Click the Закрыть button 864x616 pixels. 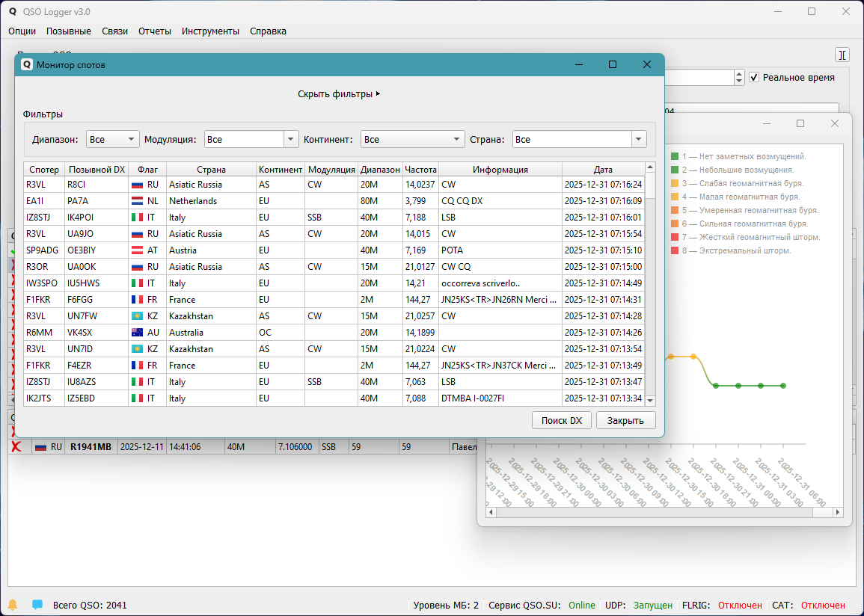pyautogui.click(x=625, y=420)
